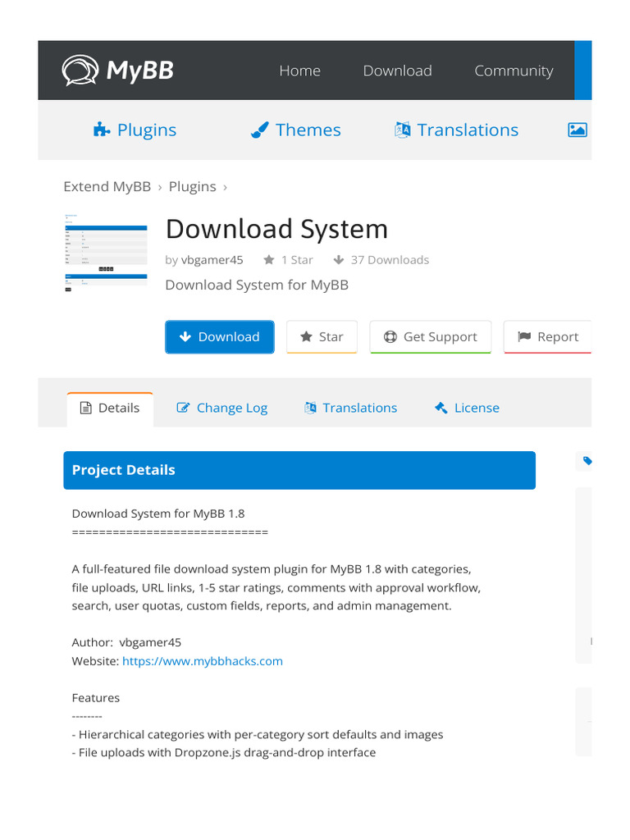Click the Report button
Image resolution: width=630 pixels, height=840 pixels.
547,337
